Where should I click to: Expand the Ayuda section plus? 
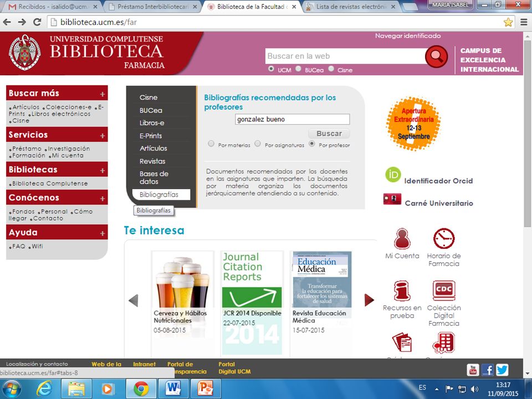coord(103,233)
